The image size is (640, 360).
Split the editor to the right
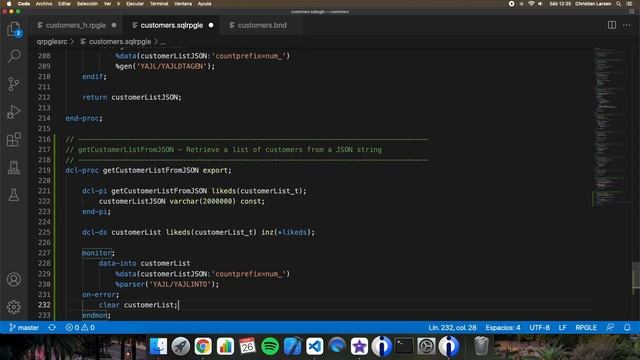click(611, 25)
